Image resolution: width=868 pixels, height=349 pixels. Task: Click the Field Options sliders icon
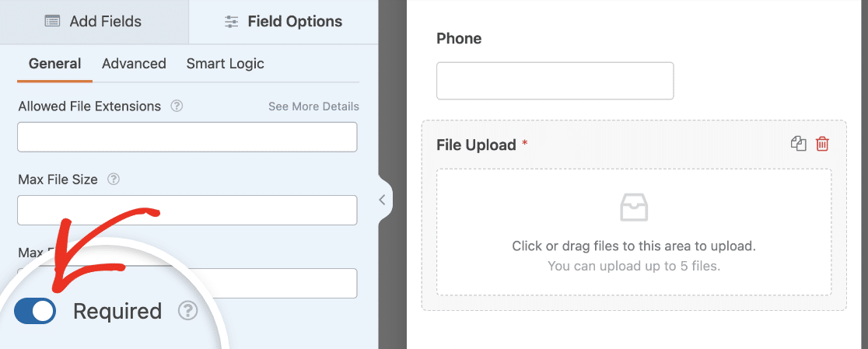[x=232, y=22]
